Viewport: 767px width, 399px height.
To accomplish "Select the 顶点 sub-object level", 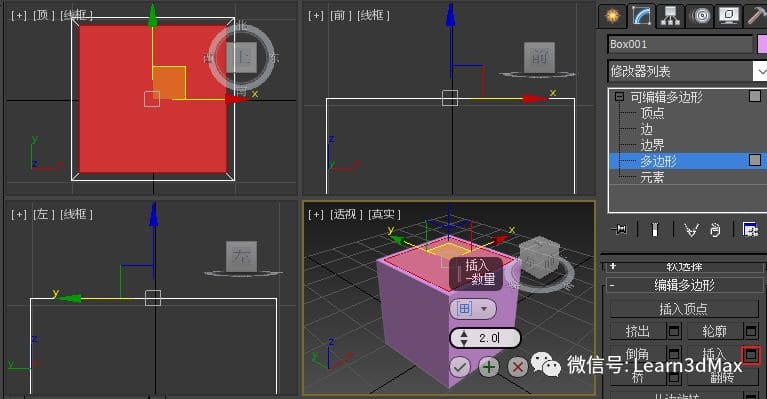I will coord(653,113).
